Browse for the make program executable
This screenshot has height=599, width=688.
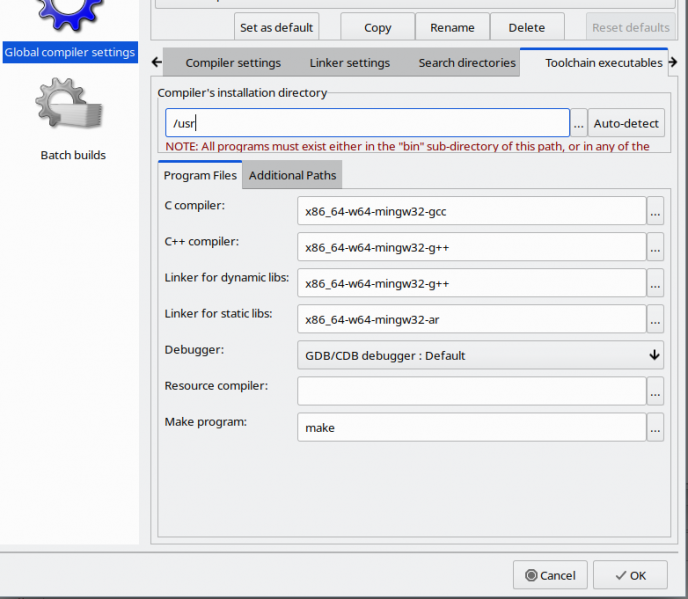pos(656,427)
